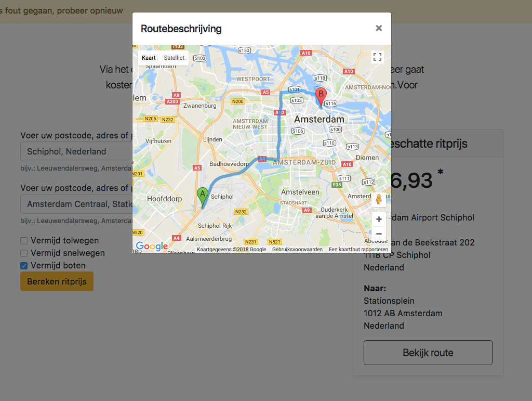
Task: Click the Amstelveen label on map
Action: (x=300, y=192)
